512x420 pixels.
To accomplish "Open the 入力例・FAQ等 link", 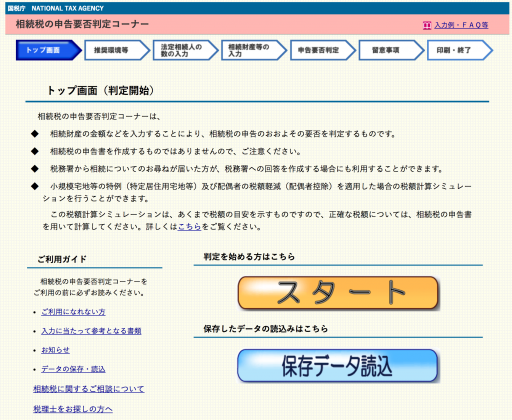I will (461, 25).
